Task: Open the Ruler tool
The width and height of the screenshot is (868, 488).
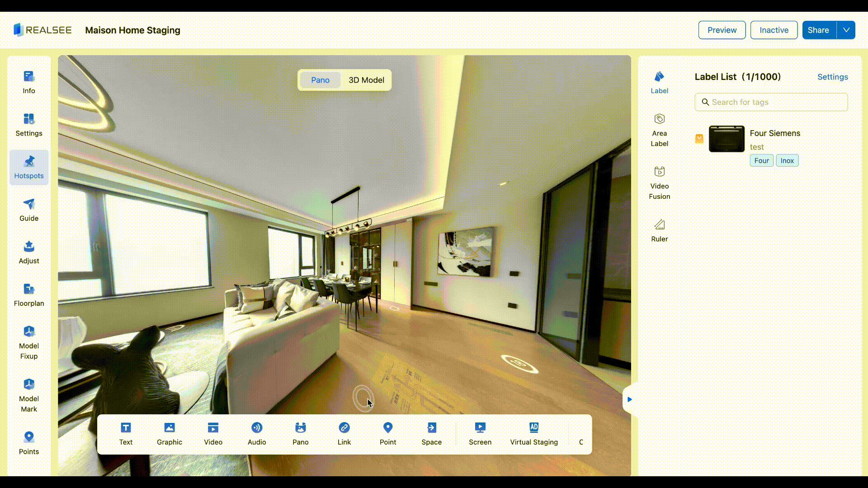Action: (659, 230)
